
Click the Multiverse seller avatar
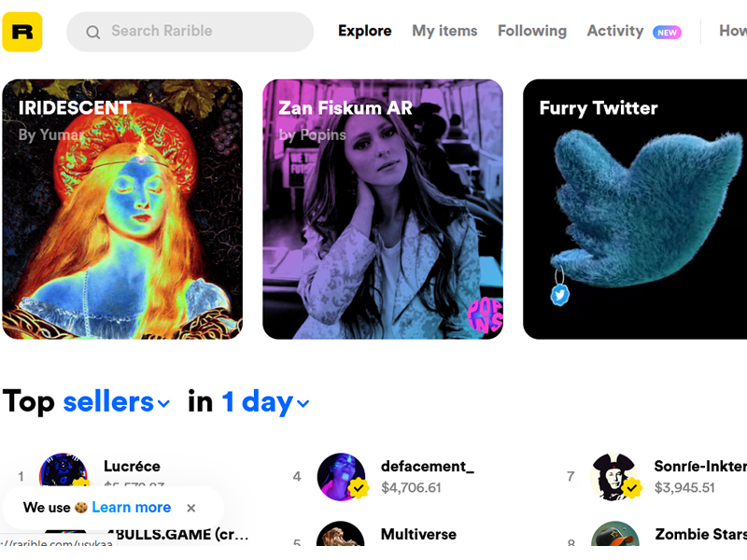[x=341, y=533]
